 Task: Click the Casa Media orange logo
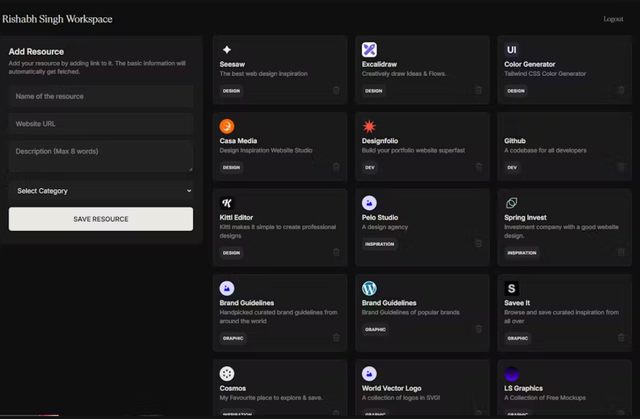(227, 127)
